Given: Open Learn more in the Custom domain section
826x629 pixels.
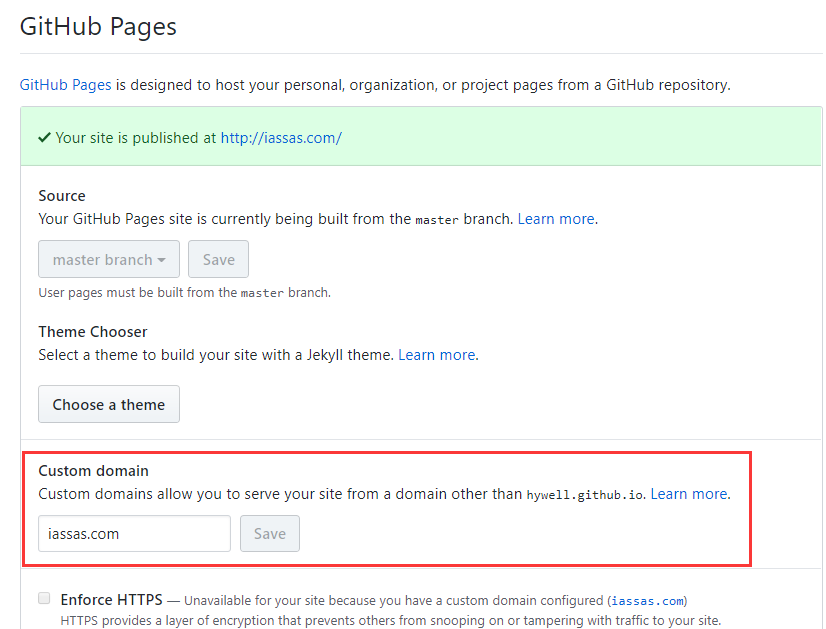Looking at the screenshot, I should click(688, 493).
